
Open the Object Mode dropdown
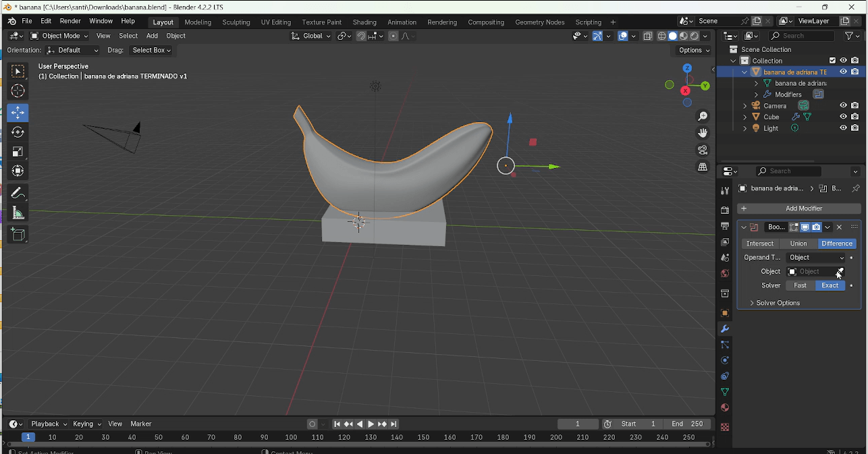59,36
